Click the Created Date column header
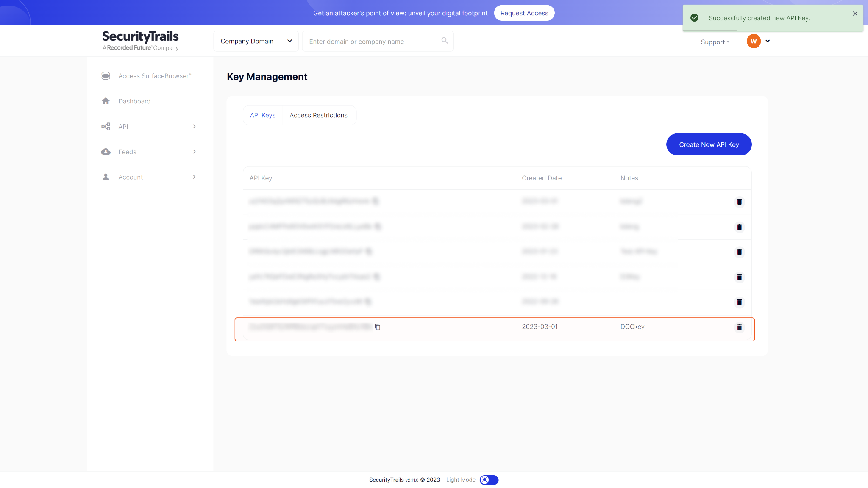Screen dimensions: 868x488 click(542, 178)
